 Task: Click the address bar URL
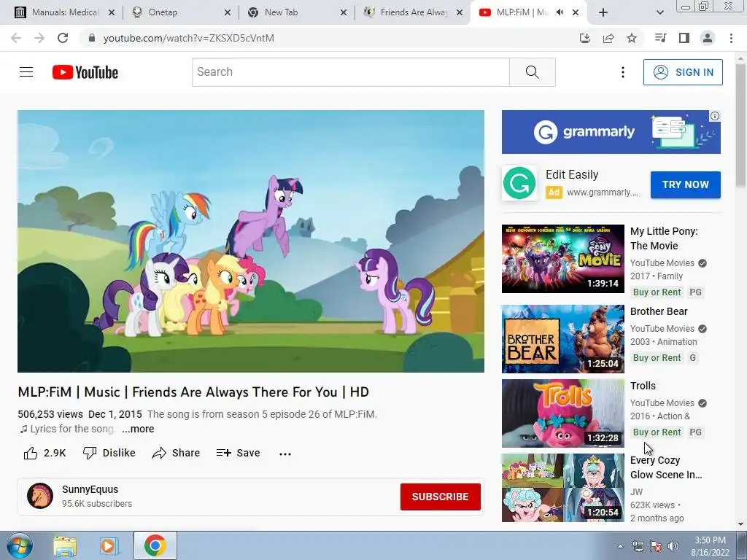(x=189, y=38)
